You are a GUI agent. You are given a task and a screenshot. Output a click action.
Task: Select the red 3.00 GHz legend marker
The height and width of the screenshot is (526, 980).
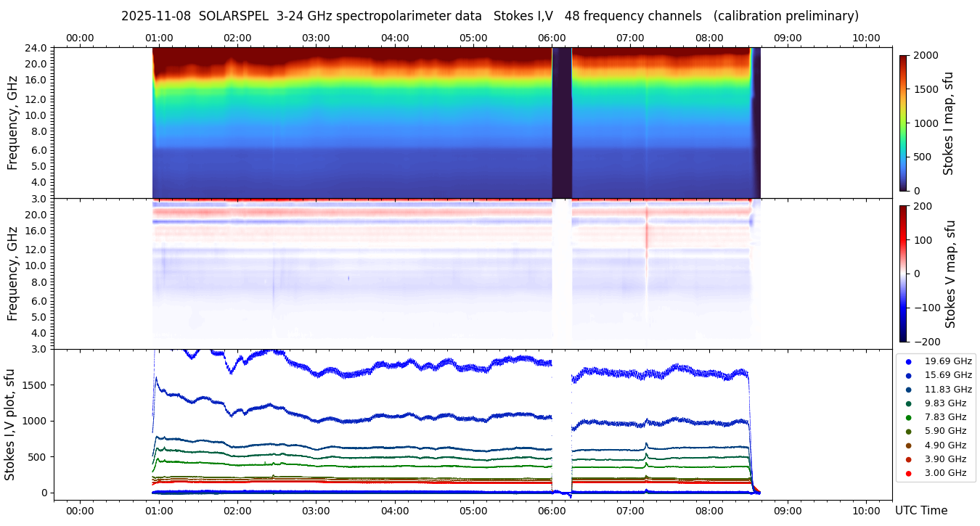pos(908,473)
